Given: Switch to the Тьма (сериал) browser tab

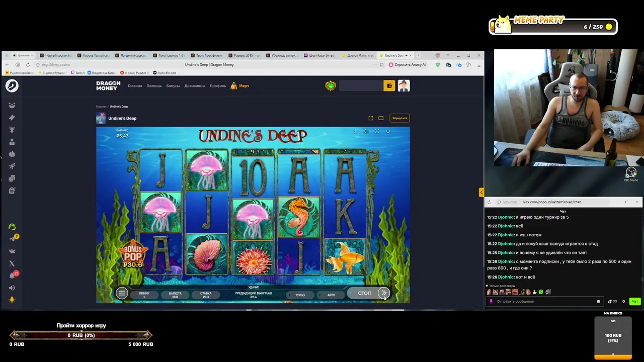Looking at the screenshot, I should point(170,55).
